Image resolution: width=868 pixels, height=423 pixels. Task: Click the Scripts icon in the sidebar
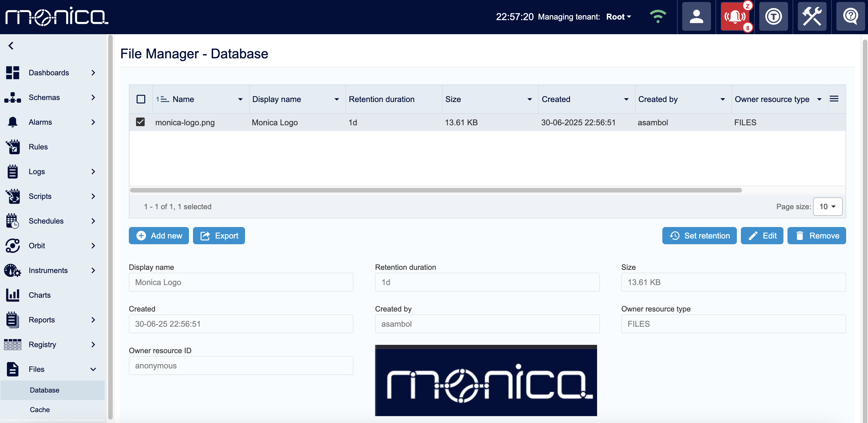[x=12, y=196]
